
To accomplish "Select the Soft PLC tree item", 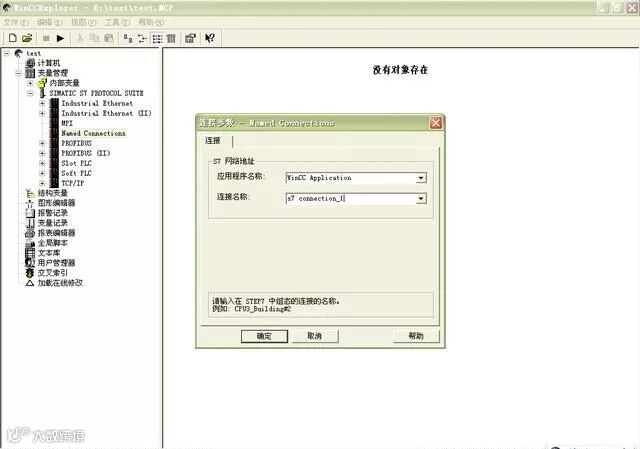I will [x=76, y=173].
